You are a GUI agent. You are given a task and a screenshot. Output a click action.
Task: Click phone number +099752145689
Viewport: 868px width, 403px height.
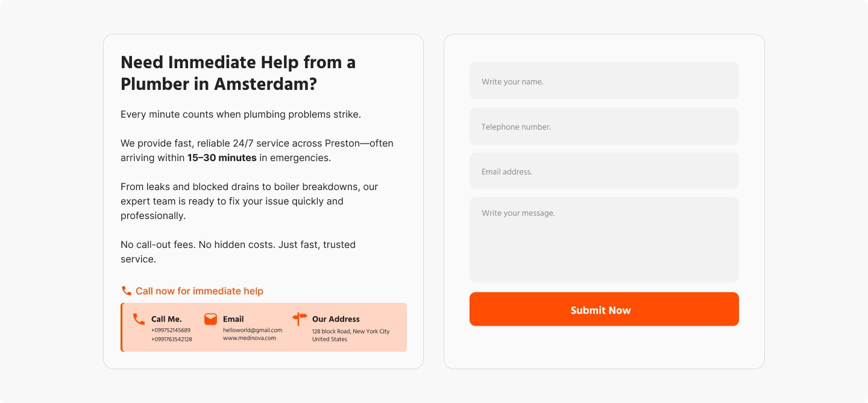[171, 330]
